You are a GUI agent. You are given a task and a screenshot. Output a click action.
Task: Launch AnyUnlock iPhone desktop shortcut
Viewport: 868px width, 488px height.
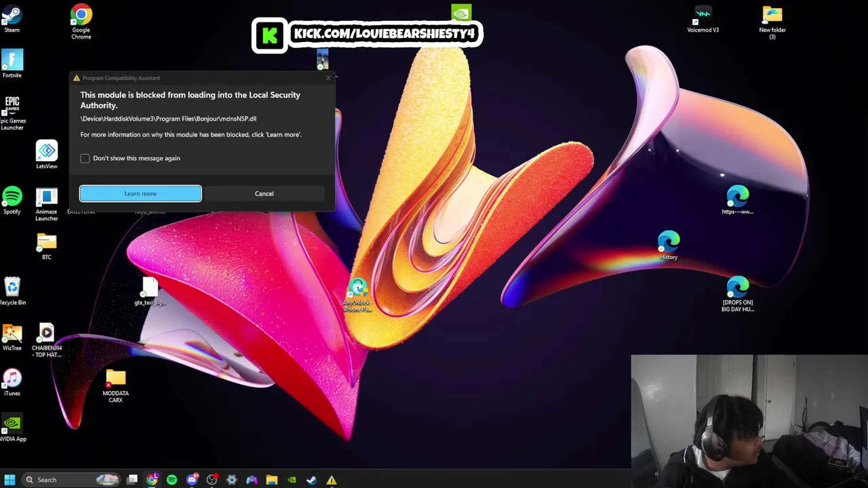click(x=357, y=296)
